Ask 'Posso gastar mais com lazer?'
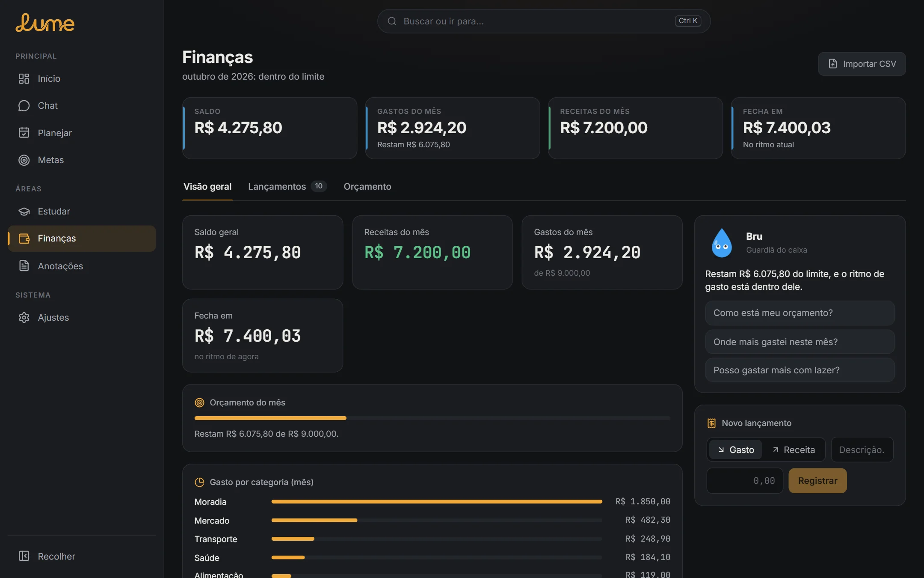Image resolution: width=924 pixels, height=578 pixels. (x=800, y=370)
